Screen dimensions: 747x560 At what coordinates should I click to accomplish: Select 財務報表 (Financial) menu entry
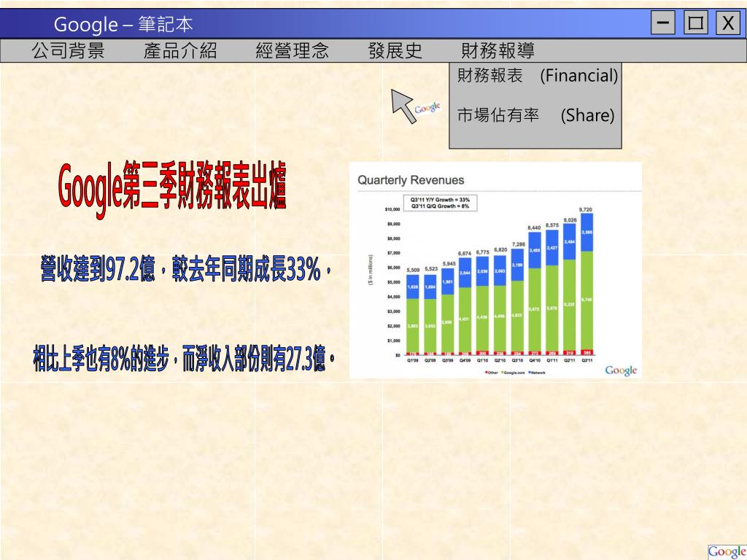(x=538, y=75)
